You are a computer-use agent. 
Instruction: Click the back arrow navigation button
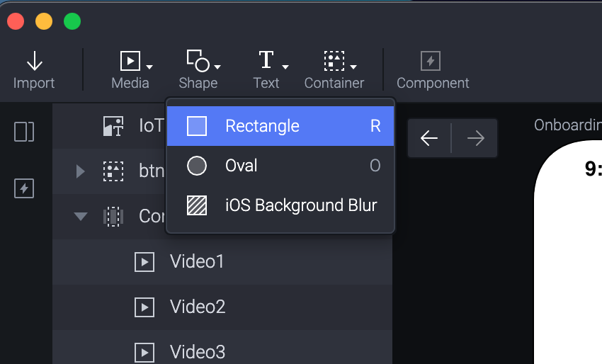click(429, 138)
